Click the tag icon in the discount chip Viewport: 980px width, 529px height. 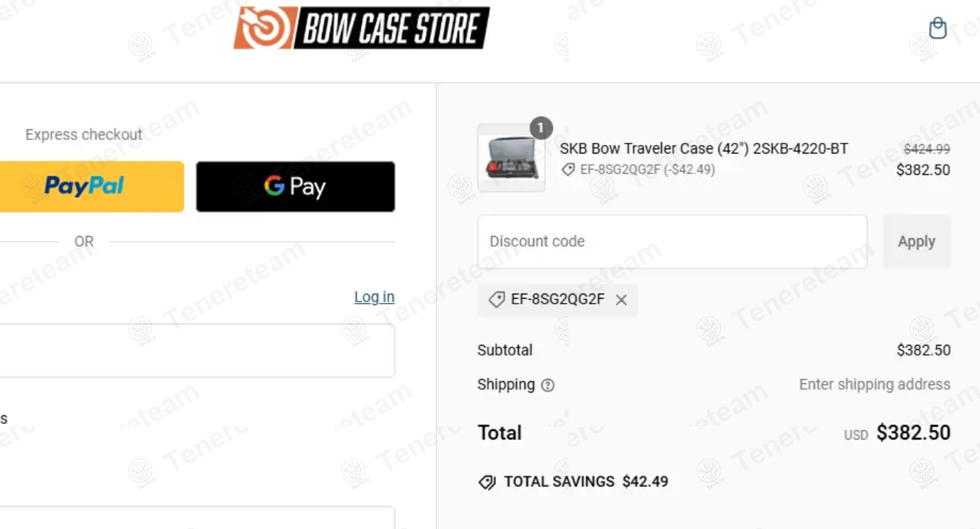(497, 299)
